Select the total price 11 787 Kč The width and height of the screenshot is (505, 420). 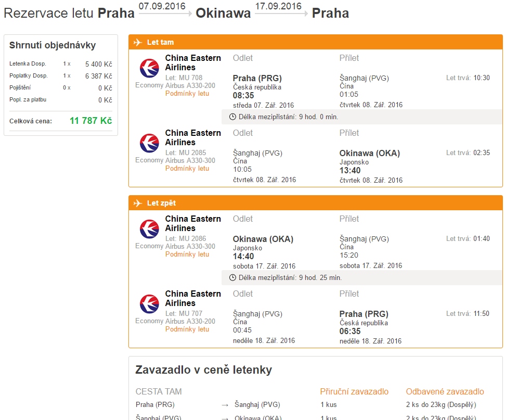pyautogui.click(x=91, y=121)
